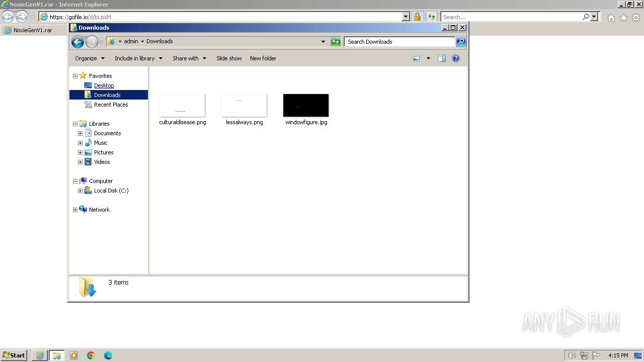This screenshot has width=644, height=362.
Task: Open the IE search provider dropdown
Action: pos(595,17)
